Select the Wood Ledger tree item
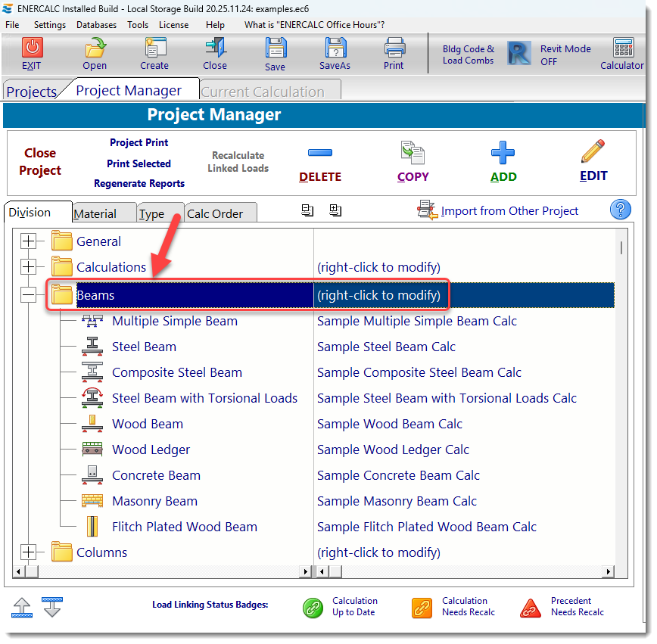The image size is (657, 644). 151,450
